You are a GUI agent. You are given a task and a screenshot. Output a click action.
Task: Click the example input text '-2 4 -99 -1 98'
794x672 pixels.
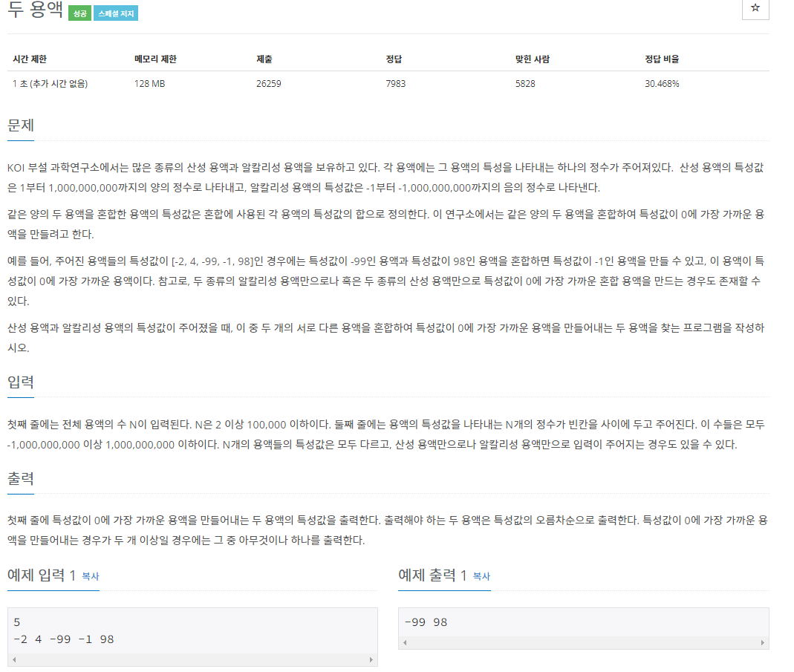(64, 639)
